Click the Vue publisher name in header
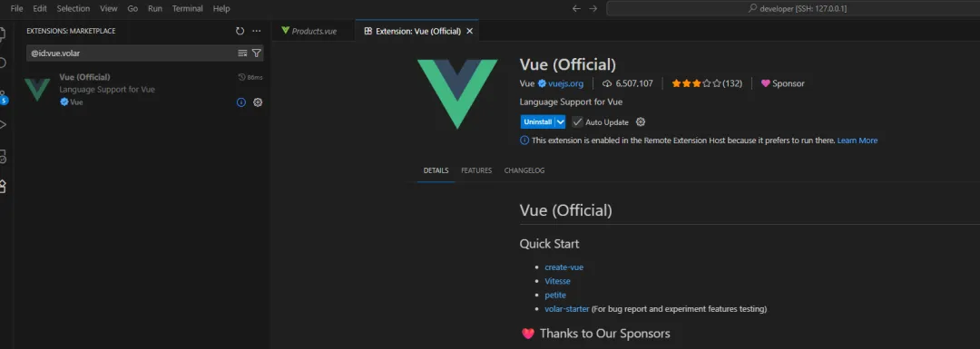The image size is (980, 349). [527, 83]
